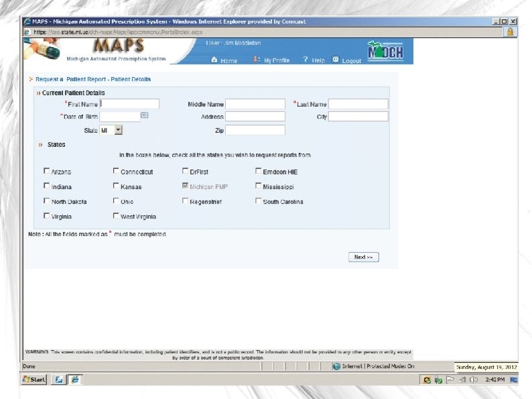Click the 'Protected Mode: On' status text
This screenshot has width=532, height=399.
coord(390,366)
